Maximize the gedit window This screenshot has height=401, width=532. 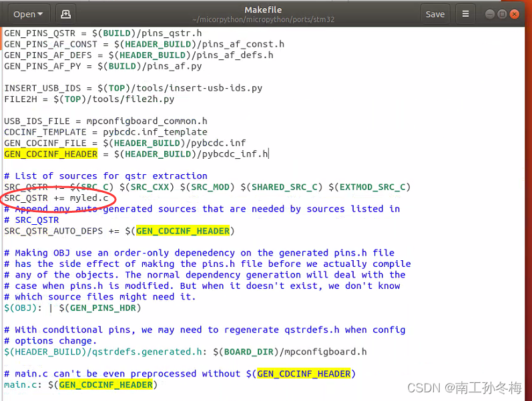[502, 14]
